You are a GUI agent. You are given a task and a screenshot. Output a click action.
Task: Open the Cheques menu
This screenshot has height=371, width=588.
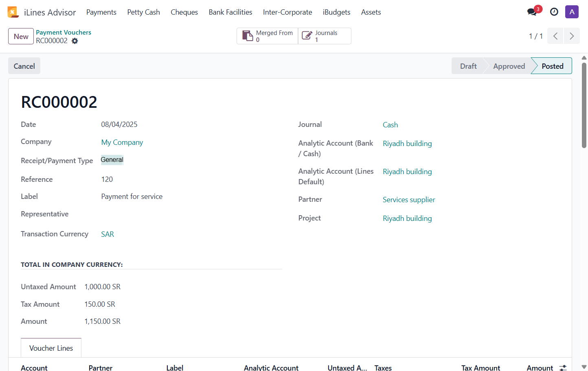click(x=184, y=12)
